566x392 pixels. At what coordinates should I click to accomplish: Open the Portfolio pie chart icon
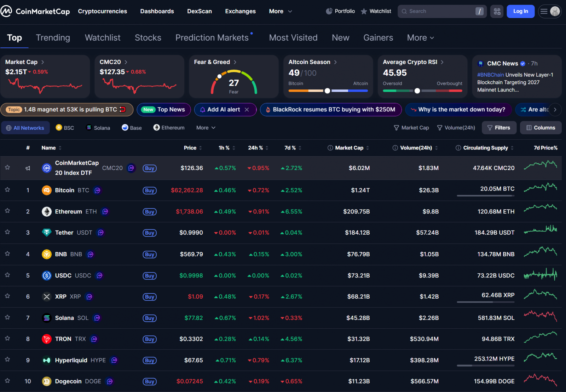click(329, 11)
